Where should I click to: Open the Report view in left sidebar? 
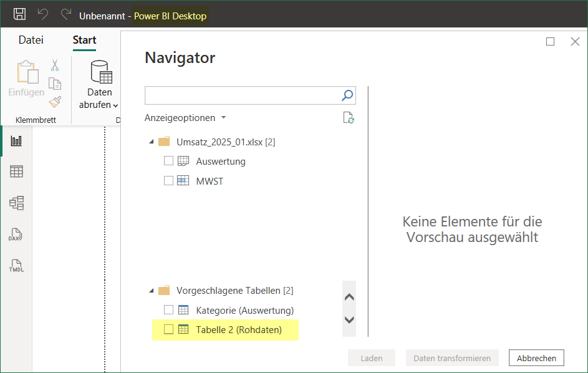tap(16, 141)
